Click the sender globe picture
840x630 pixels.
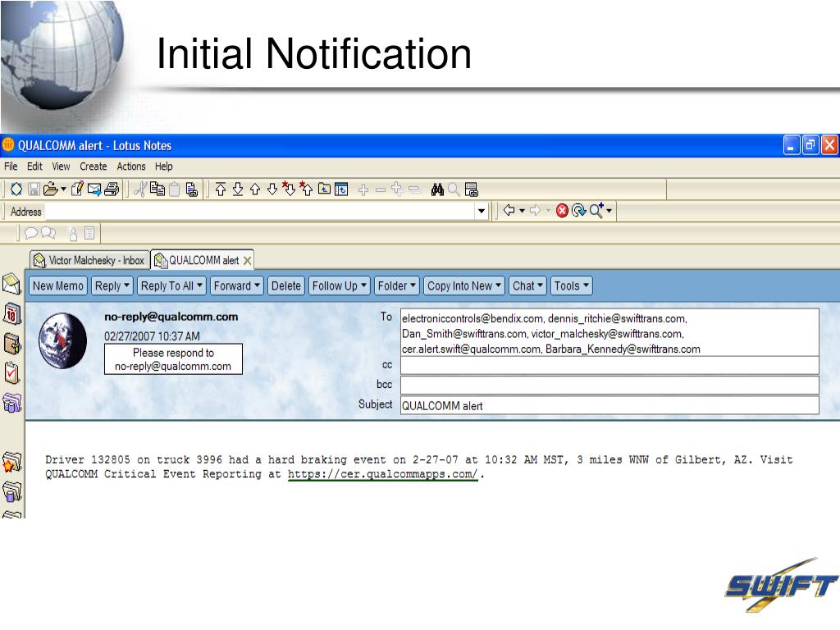click(62, 340)
